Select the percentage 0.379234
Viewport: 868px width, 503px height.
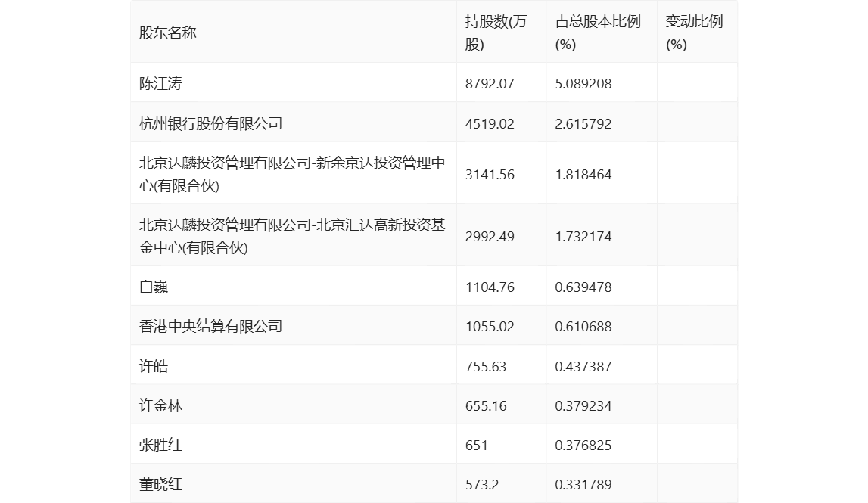(583, 405)
